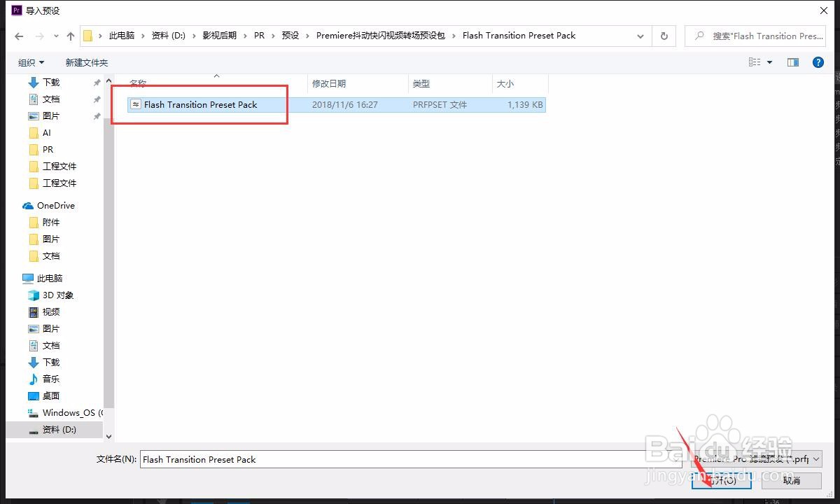Open help via question mark icon
Screen dimensions: 840x504
tap(818, 62)
